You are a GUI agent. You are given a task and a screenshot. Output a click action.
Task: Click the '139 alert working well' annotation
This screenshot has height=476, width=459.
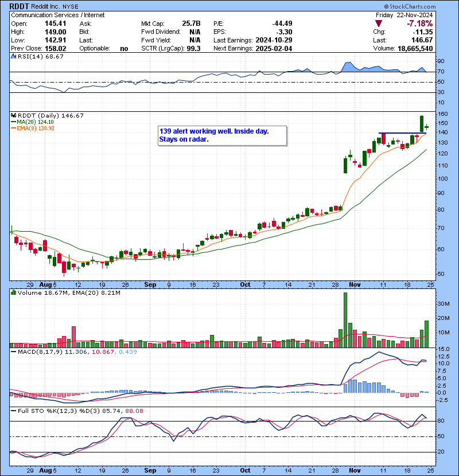coord(222,136)
